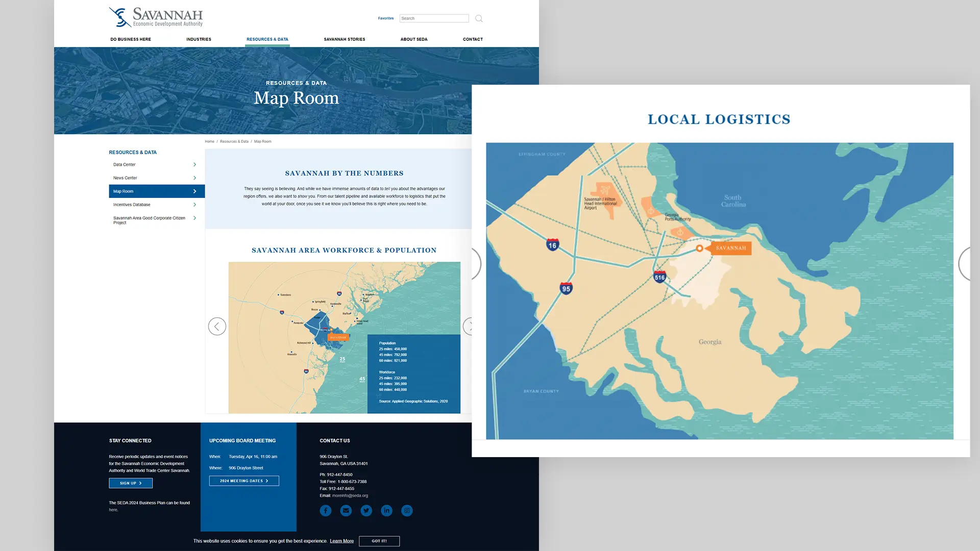Viewport: 980px width, 551px height.
Task: Go to next workforce map slide
Action: click(x=469, y=326)
